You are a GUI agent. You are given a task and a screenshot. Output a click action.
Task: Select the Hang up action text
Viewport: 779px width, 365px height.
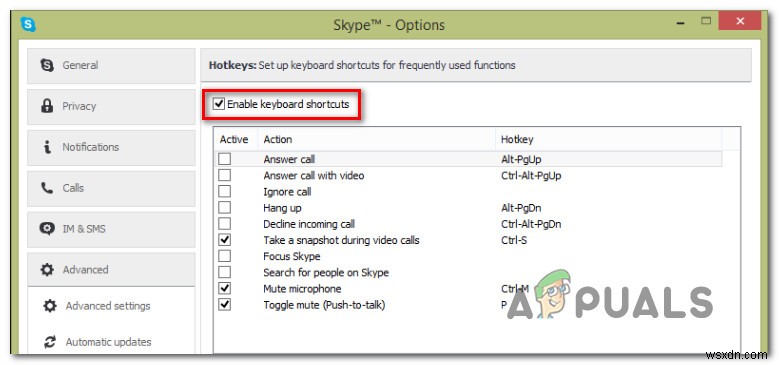click(282, 208)
